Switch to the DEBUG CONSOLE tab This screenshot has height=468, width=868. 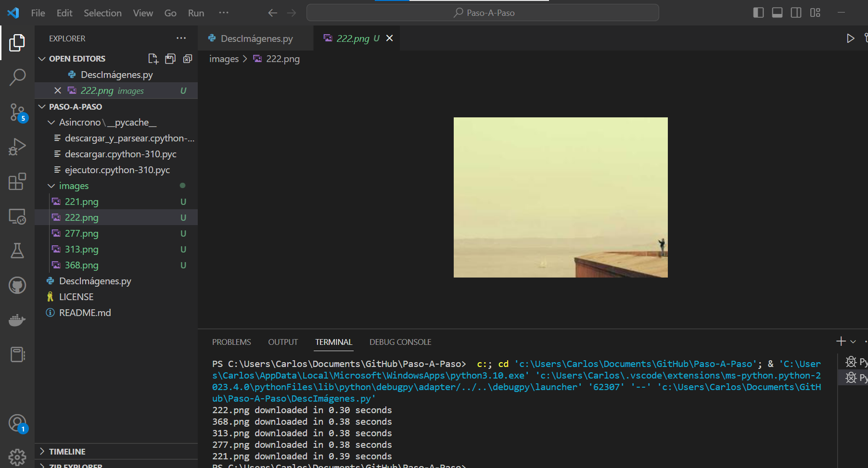[x=400, y=342]
